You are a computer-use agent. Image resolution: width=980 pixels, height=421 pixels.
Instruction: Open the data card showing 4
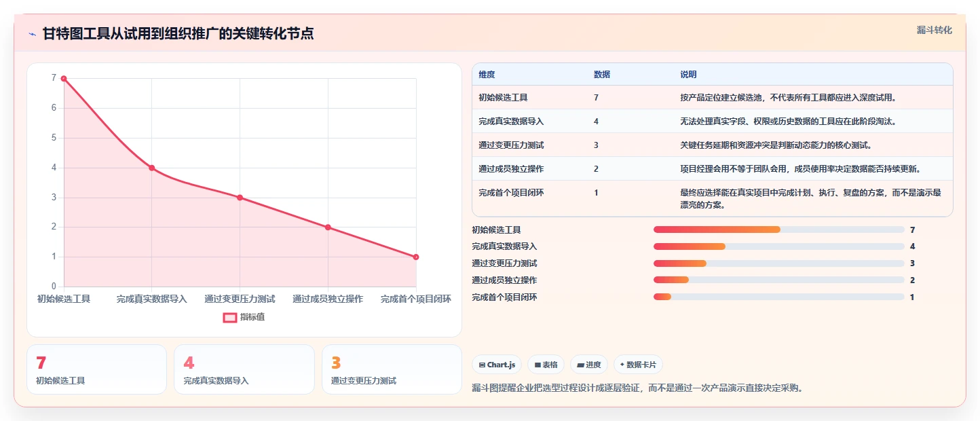point(244,369)
